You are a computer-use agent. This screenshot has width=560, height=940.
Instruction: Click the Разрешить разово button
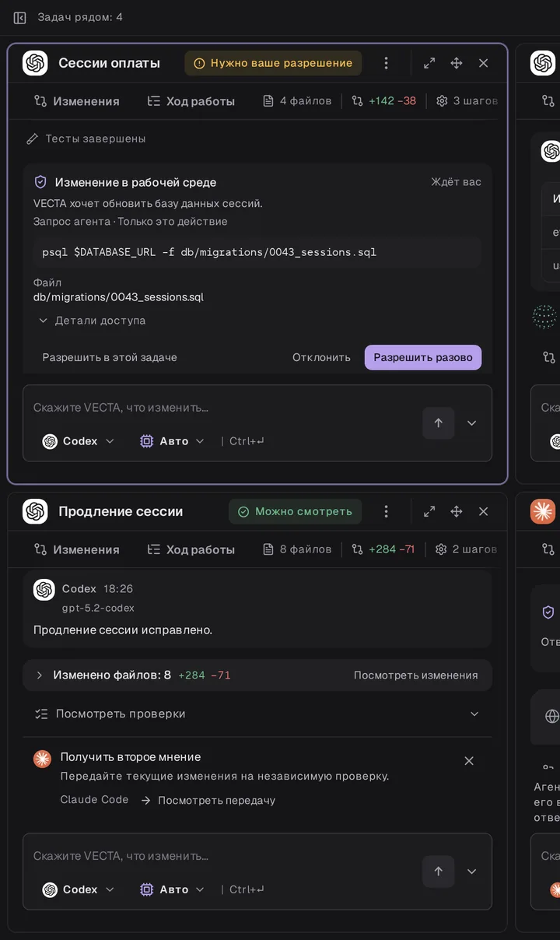point(423,357)
